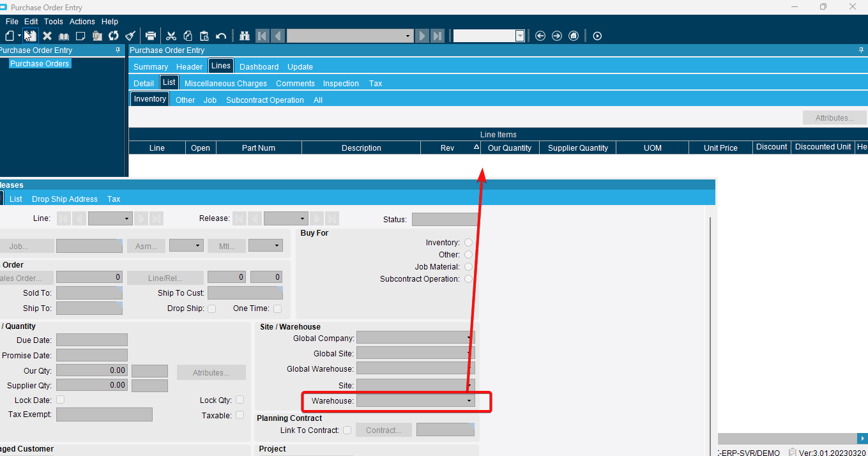The width and height of the screenshot is (868, 456).
Task: Click the Atributes... button near Our Qty
Action: (211, 372)
